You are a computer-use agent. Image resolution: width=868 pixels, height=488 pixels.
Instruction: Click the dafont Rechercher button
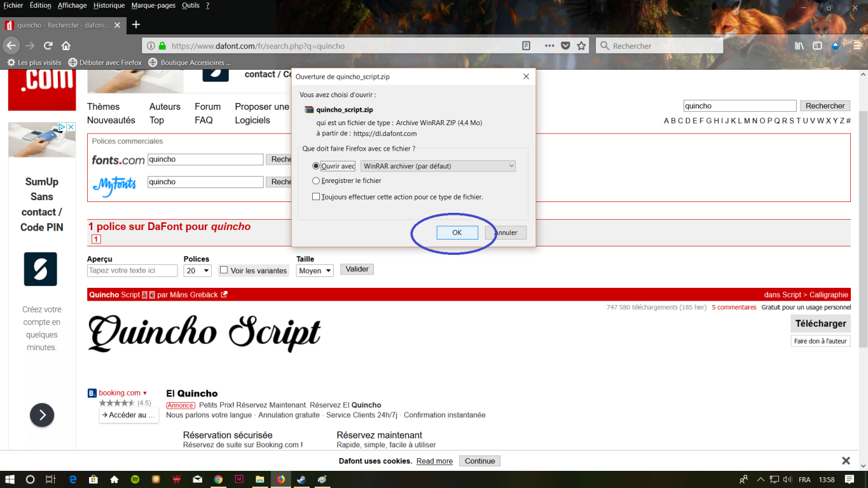825,106
